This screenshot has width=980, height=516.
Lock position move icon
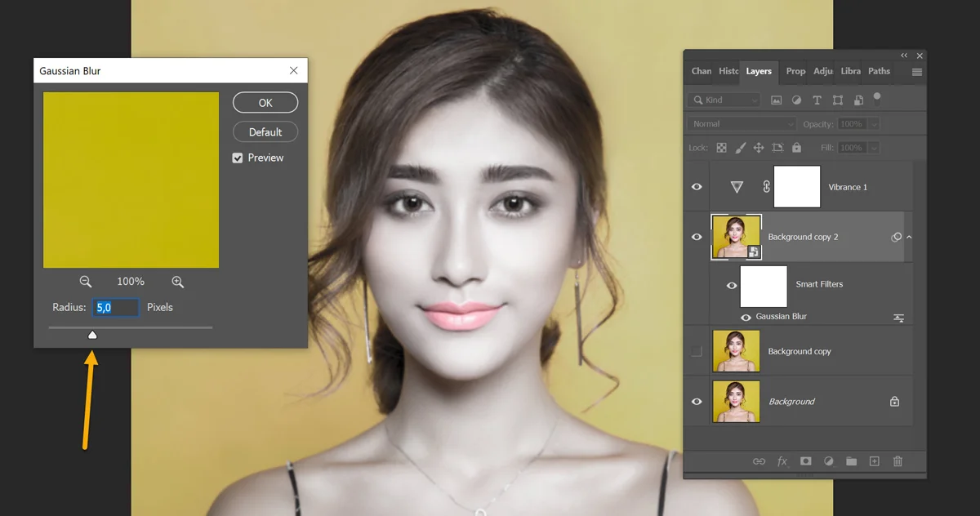click(x=759, y=148)
